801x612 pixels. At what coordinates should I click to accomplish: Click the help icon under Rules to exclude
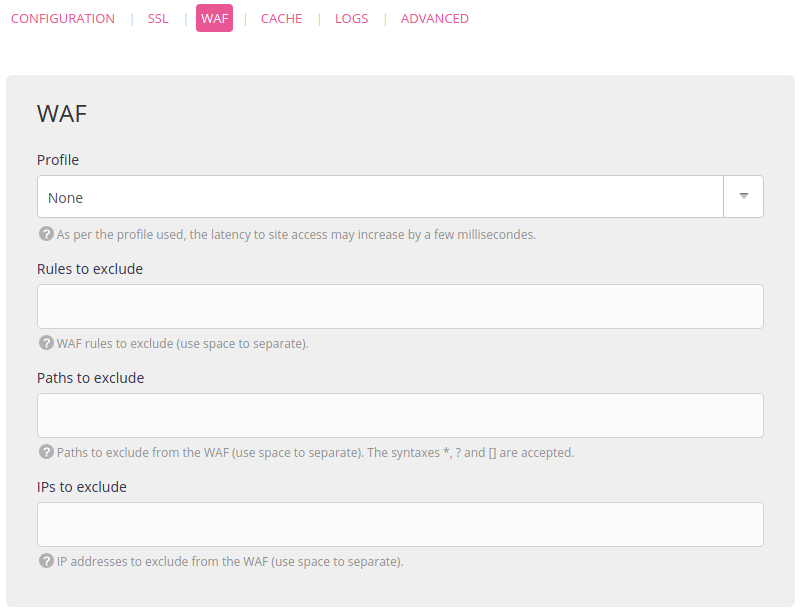[46, 343]
